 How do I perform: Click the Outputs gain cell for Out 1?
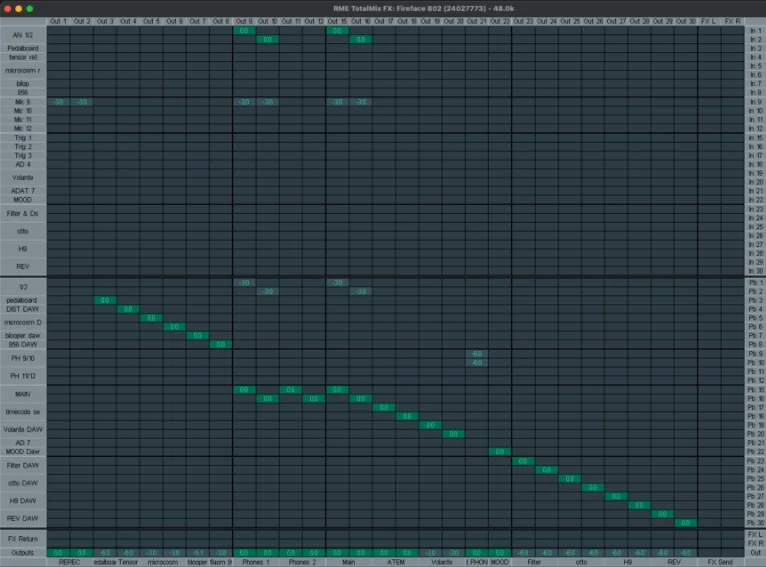[x=58, y=552]
